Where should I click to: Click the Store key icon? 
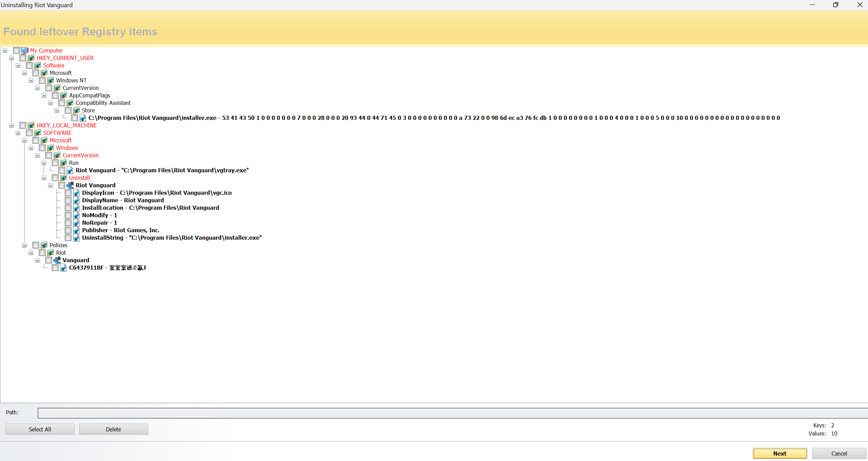tap(76, 110)
